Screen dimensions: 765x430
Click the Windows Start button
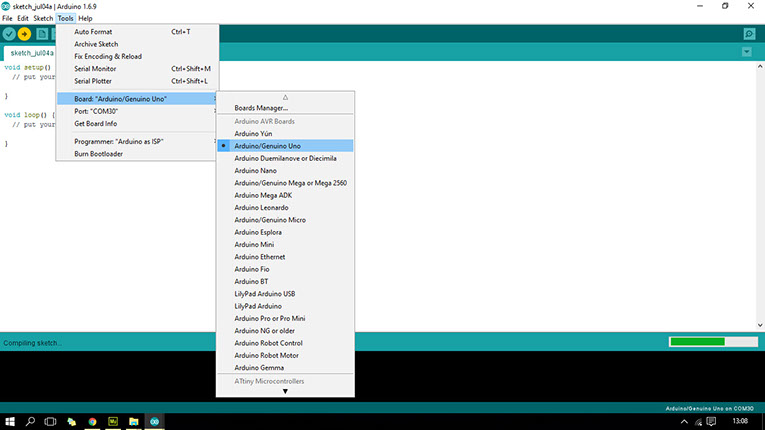pyautogui.click(x=10, y=421)
